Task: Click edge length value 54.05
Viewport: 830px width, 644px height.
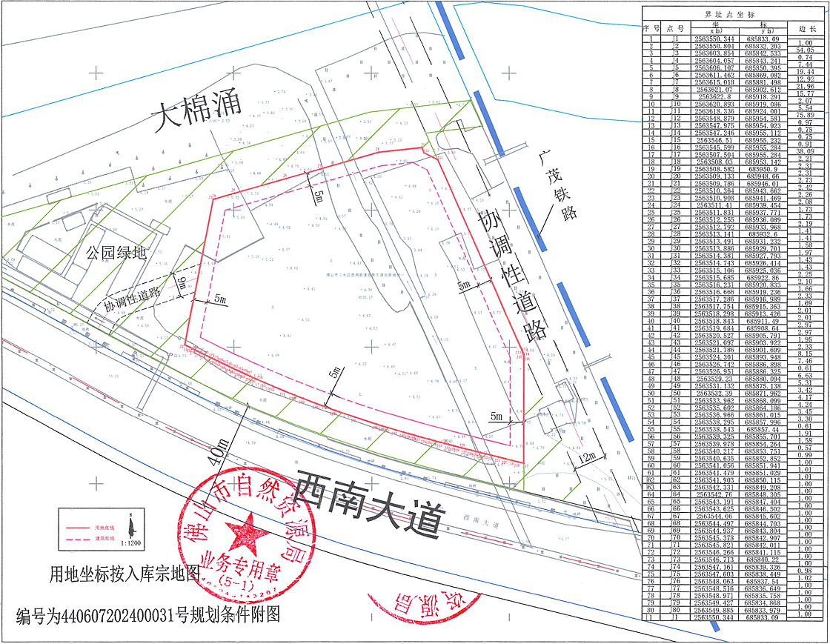Action: point(805,50)
